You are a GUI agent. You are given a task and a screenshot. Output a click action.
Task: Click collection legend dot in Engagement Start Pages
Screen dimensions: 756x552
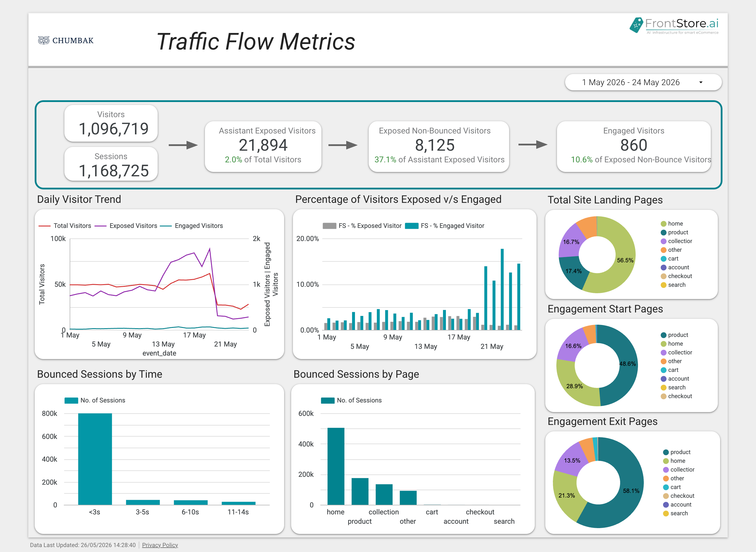[663, 352]
